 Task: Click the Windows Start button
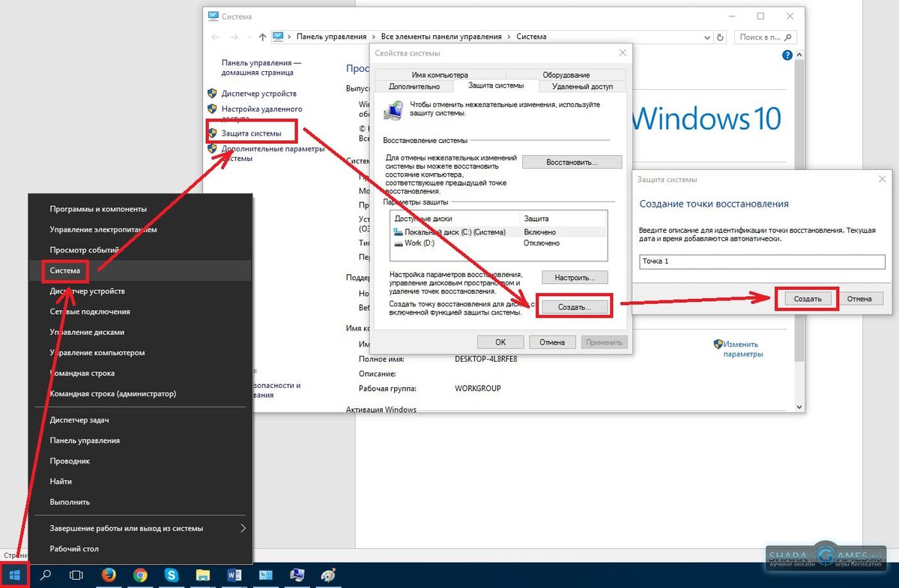pyautogui.click(x=14, y=575)
